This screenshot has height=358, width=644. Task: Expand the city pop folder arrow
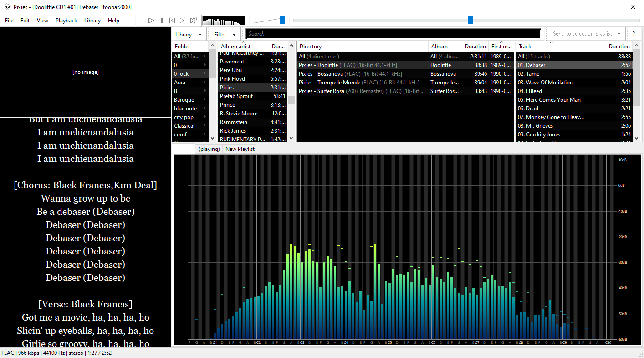pos(205,117)
